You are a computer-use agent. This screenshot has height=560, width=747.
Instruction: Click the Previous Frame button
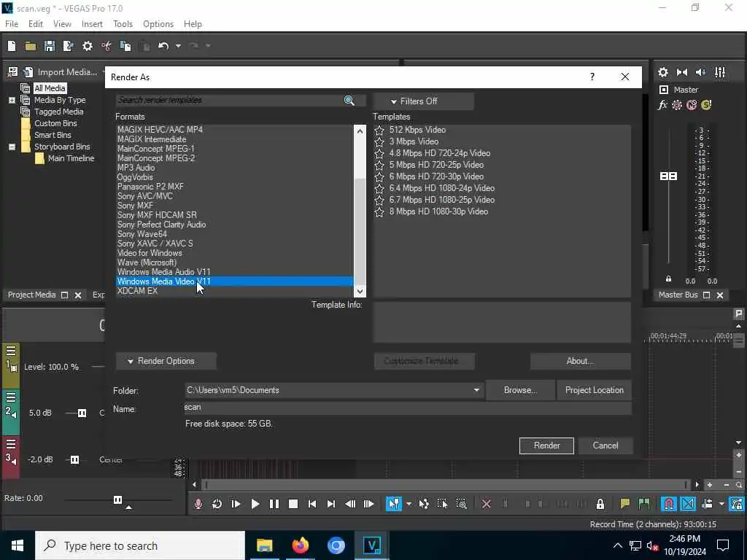[350, 504]
